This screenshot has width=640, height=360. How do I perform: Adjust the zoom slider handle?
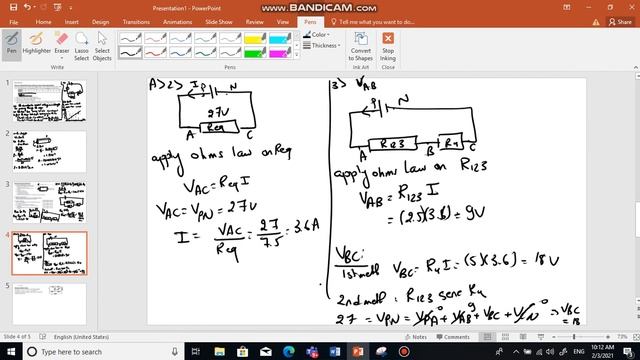(574, 337)
